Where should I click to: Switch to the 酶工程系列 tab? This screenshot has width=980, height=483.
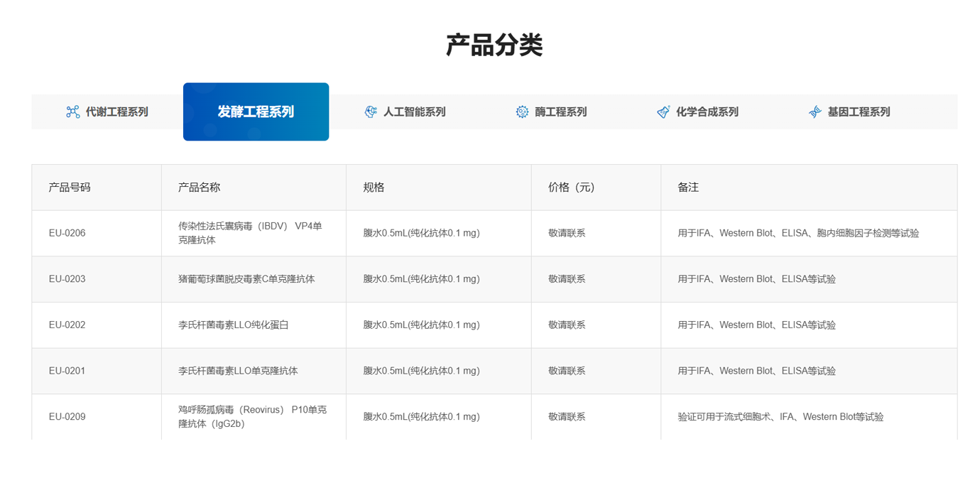(551, 112)
